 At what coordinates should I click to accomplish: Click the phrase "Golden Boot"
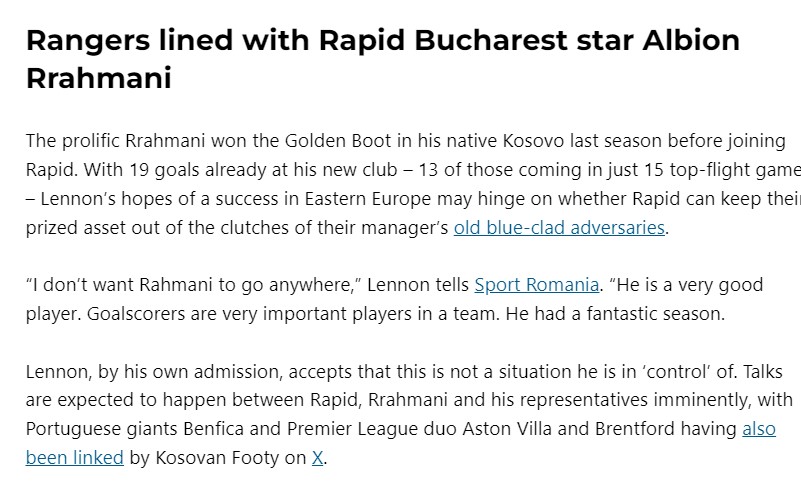point(338,141)
